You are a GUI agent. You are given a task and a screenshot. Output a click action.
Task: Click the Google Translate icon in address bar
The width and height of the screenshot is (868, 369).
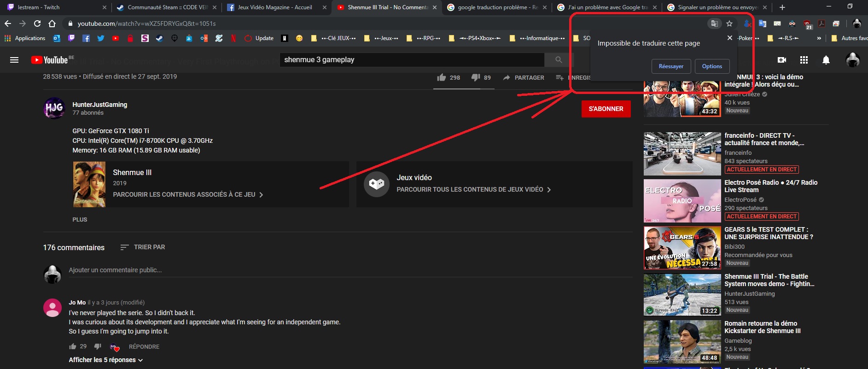tap(714, 23)
